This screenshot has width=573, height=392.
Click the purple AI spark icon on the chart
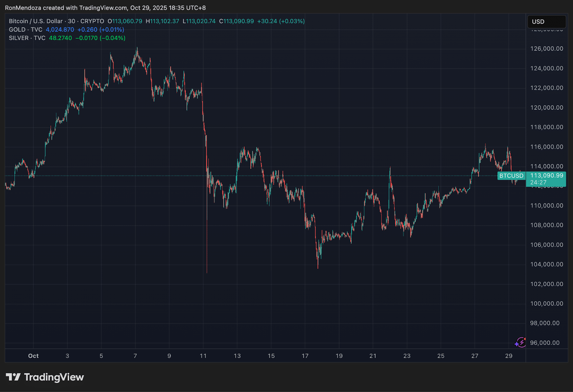(x=520, y=342)
